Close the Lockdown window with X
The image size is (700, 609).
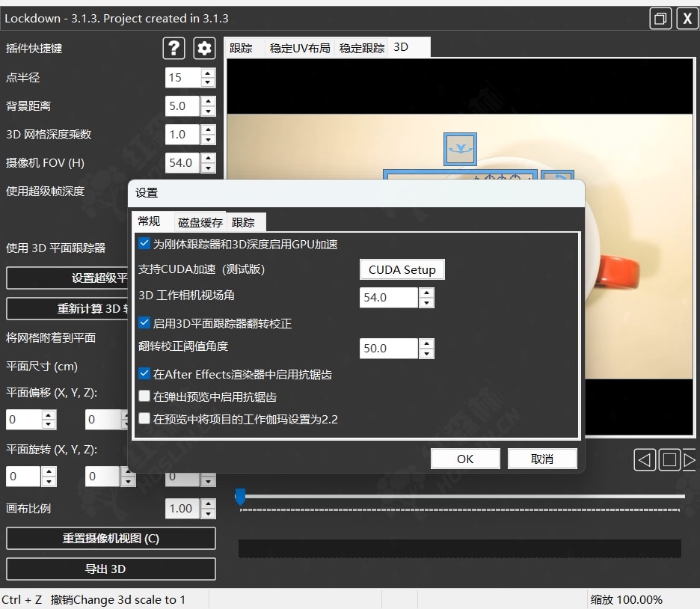[x=687, y=18]
